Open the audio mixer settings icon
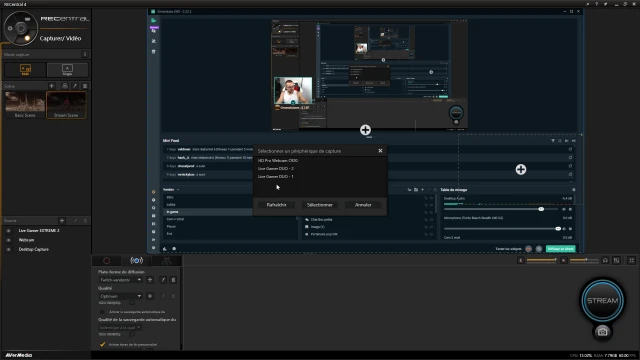The width and height of the screenshot is (640, 360). coord(616,260)
